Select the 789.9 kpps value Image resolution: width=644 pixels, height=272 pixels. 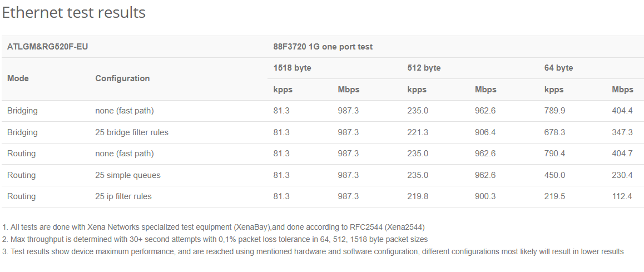coord(554,111)
